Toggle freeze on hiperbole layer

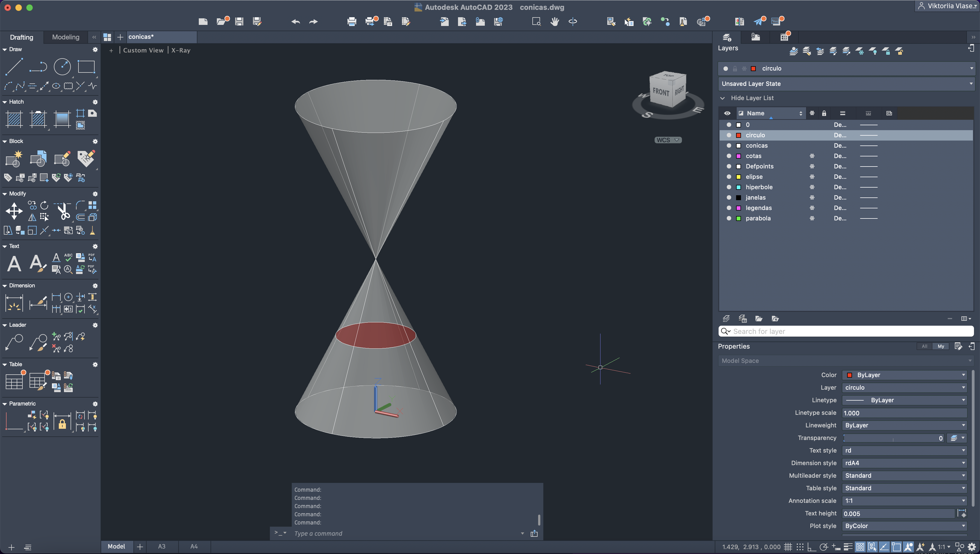(x=812, y=187)
